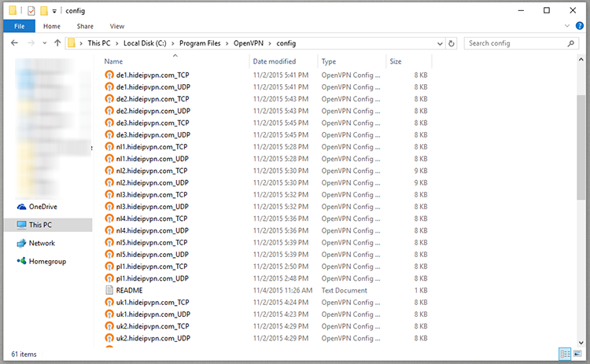Expand the ribbon with the chevron
The image size is (590, 364).
pos(567,26)
